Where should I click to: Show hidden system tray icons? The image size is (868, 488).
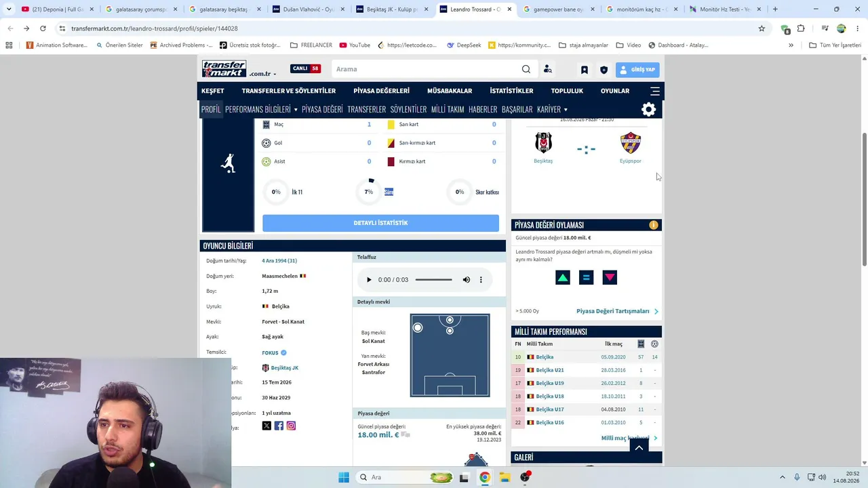pyautogui.click(x=782, y=477)
